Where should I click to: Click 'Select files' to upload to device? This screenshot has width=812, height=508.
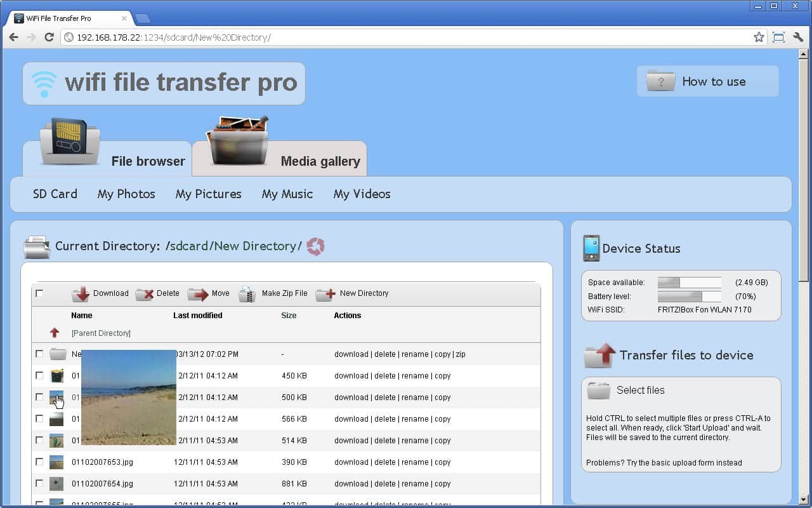[x=640, y=390]
